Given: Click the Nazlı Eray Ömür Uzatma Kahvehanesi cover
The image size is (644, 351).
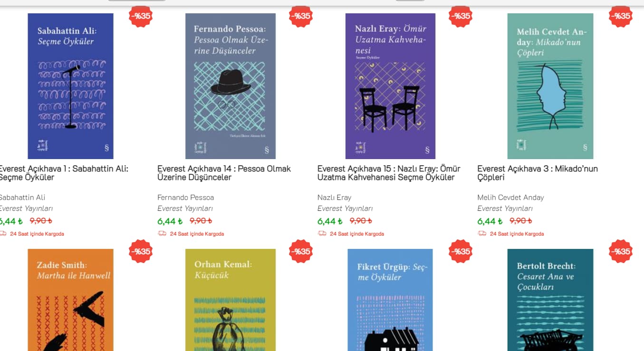Looking at the screenshot, I should [390, 86].
